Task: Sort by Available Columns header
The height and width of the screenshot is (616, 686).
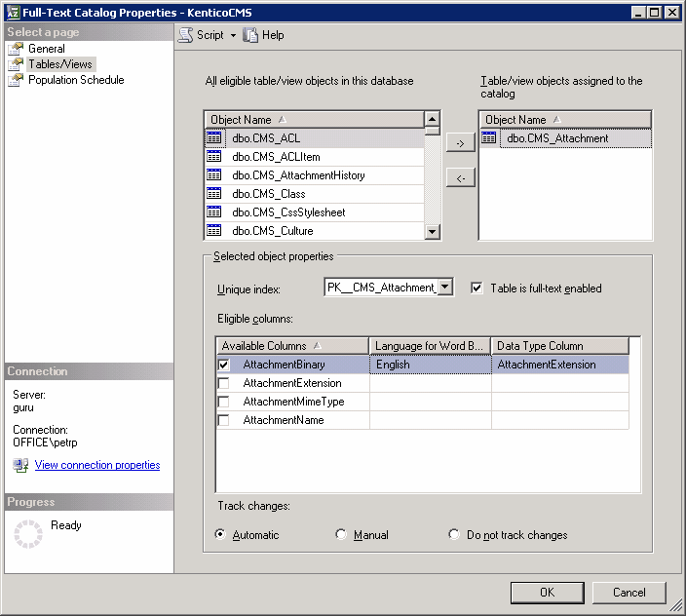Action: pyautogui.click(x=292, y=346)
